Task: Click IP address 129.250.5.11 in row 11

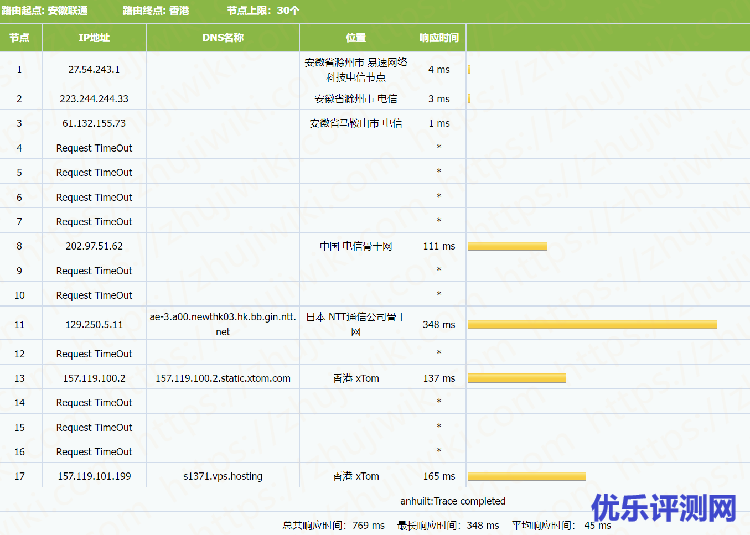Action: point(94,325)
